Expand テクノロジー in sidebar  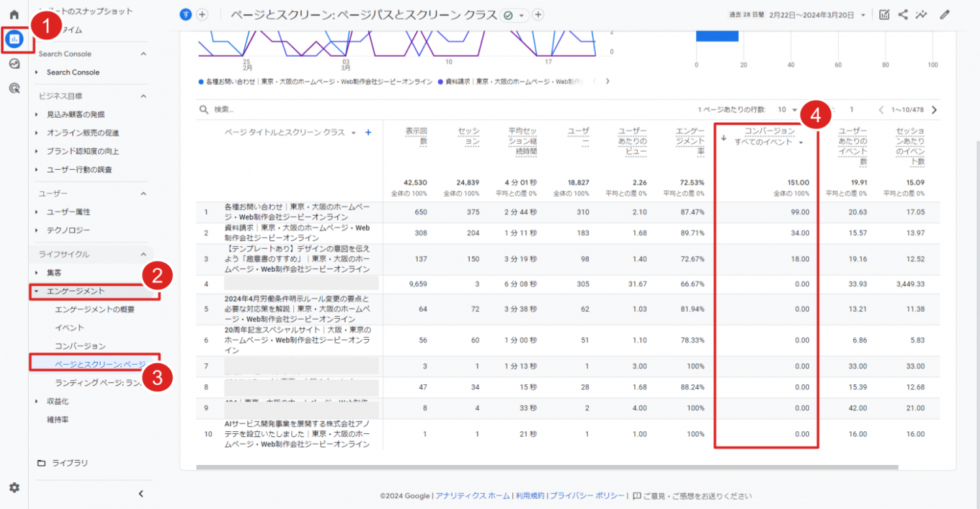click(x=37, y=230)
